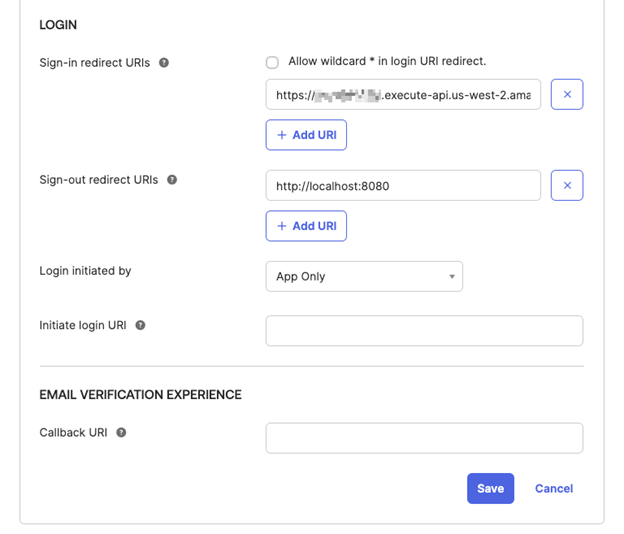Focus the sign-in redirect URI text field
624x534 pixels.
[x=402, y=95]
